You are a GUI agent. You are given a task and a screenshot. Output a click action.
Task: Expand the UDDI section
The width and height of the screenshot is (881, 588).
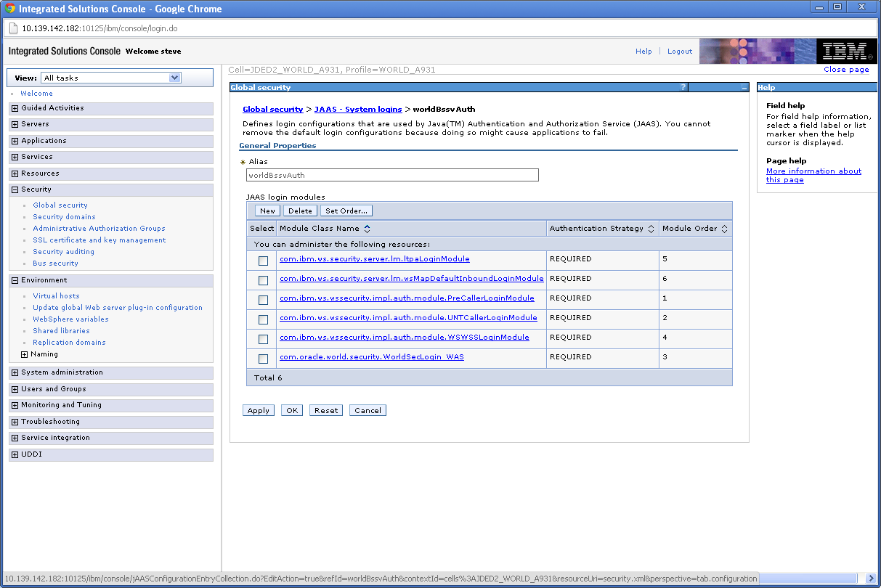[x=15, y=454]
